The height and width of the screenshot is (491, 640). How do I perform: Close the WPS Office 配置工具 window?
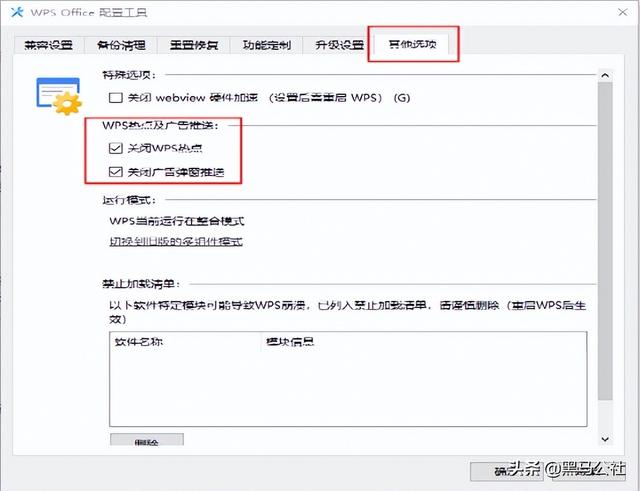[622, 12]
